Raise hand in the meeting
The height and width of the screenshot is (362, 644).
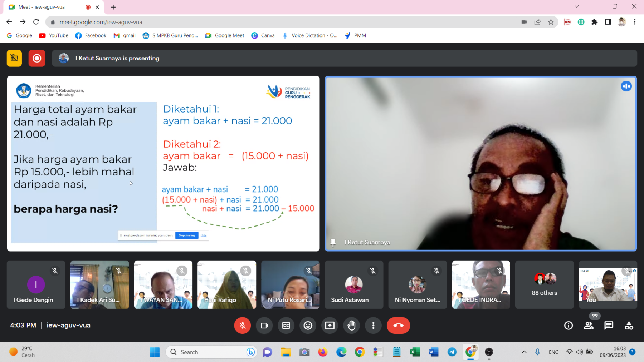[x=352, y=326]
